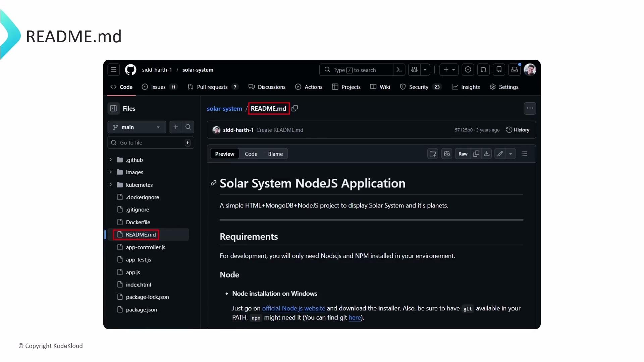The width and height of the screenshot is (644, 362).
Task: Click the Raw button
Action: 463,154
